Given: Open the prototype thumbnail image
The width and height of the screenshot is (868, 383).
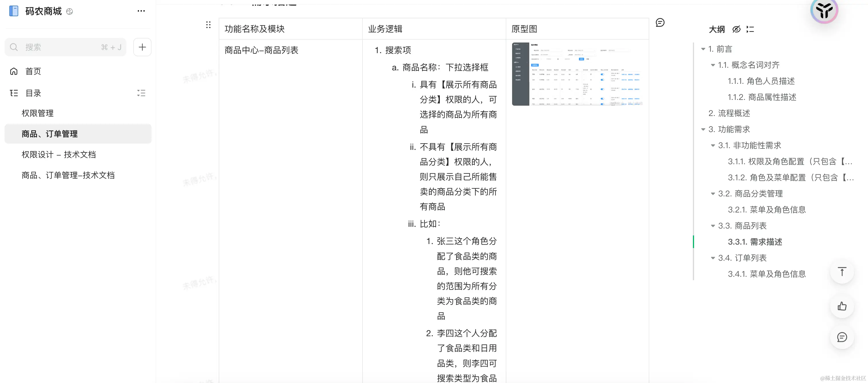Looking at the screenshot, I should tap(577, 74).
